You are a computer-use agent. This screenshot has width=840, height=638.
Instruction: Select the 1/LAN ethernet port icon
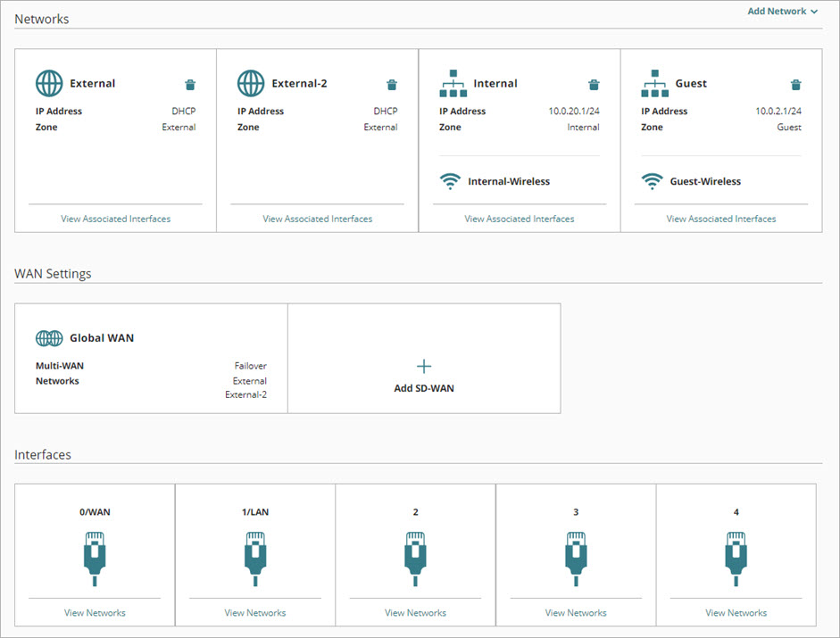coord(255,559)
